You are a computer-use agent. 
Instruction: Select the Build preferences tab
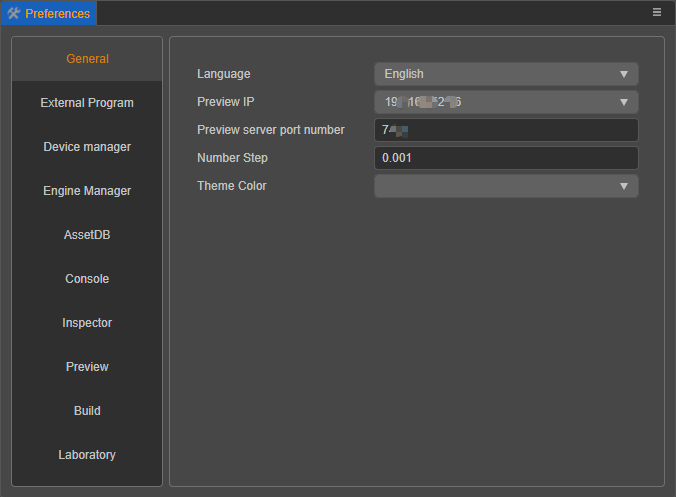tap(87, 411)
